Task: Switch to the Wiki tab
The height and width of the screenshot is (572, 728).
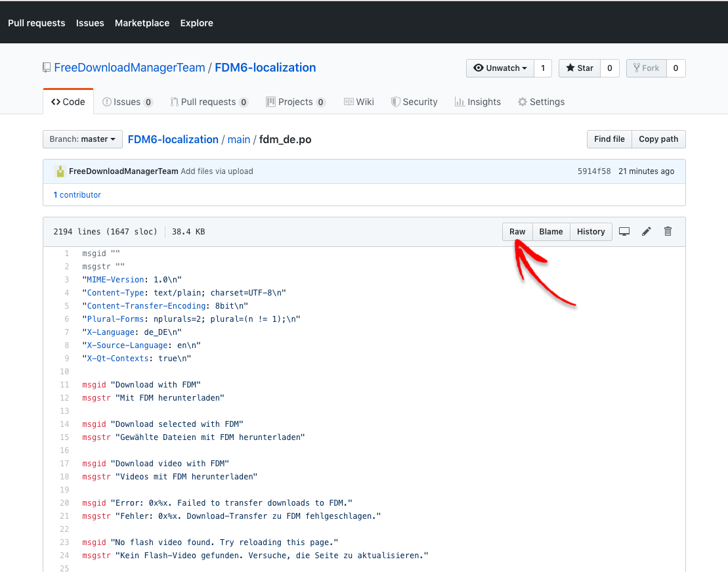Action: tap(359, 102)
